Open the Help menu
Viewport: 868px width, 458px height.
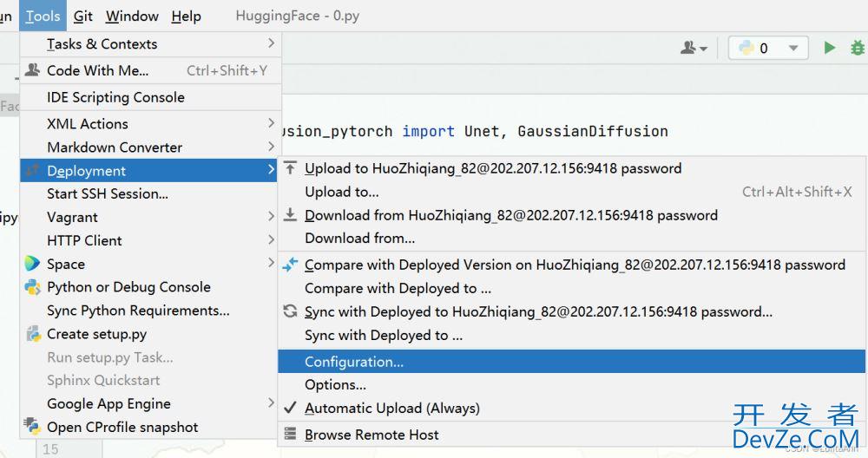pyautogui.click(x=186, y=16)
